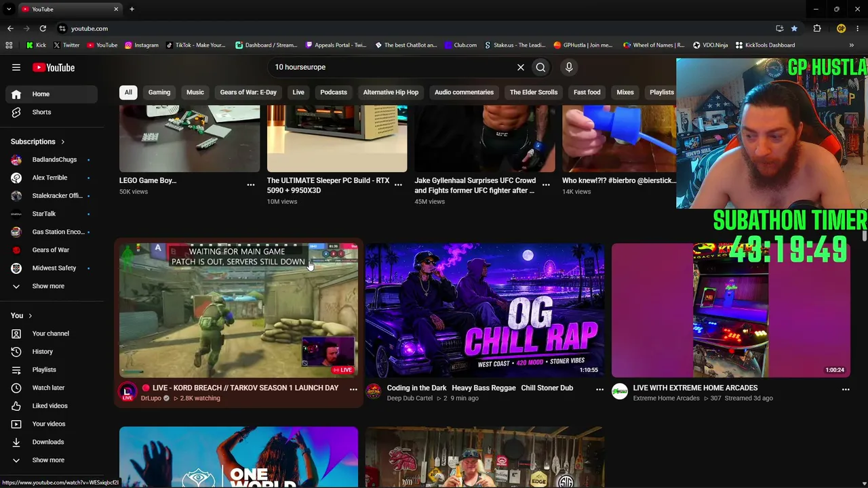
Task: Open the tab search dropdown
Action: pyautogui.click(x=9, y=9)
